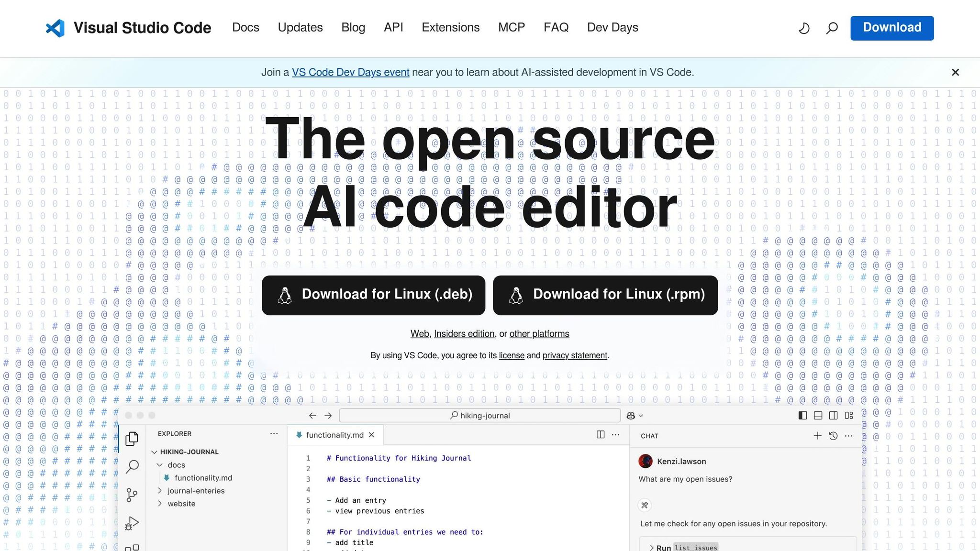Open the Dev Days nav link

612,27
